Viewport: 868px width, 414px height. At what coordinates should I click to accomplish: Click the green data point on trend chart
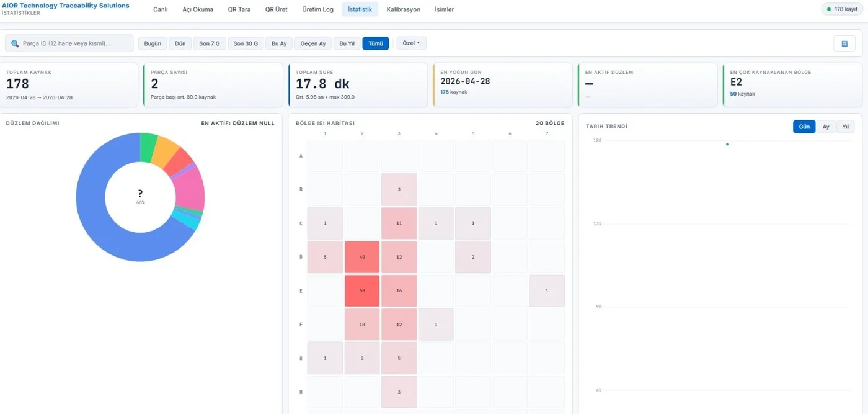tap(727, 144)
